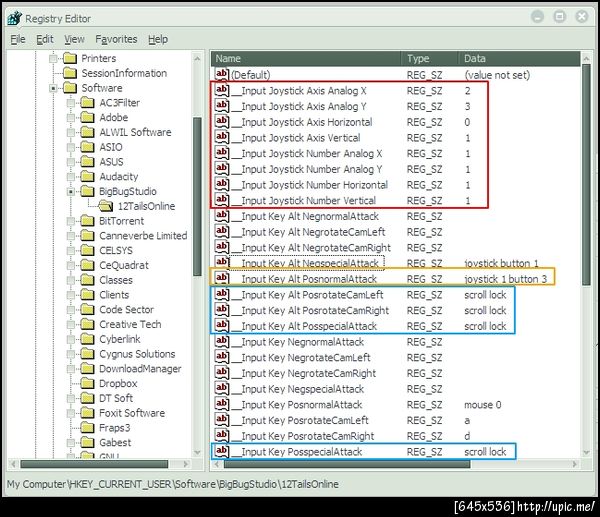Viewport: 600px width, 517px height.
Task: Click values pane scroll right arrow
Action: [x=575, y=464]
